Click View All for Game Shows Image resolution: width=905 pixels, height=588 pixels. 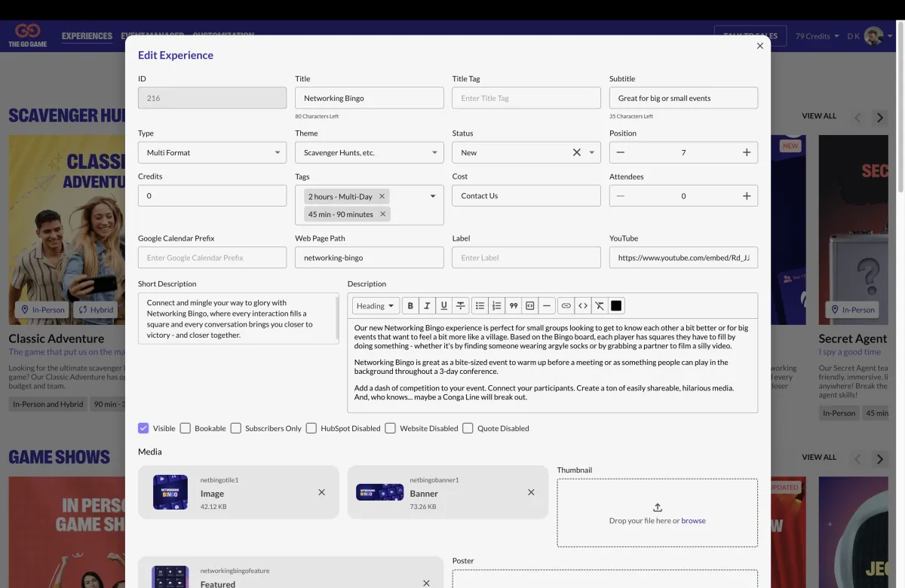pyautogui.click(x=819, y=457)
